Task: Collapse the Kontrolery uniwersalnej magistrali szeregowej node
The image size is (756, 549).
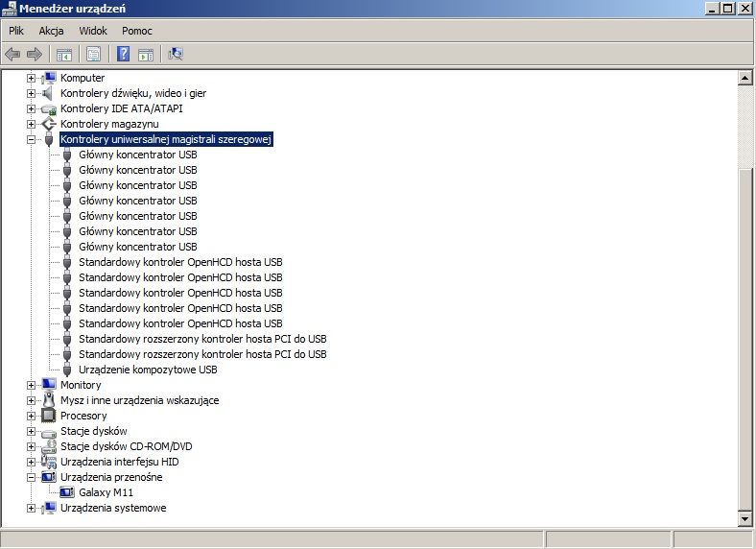Action: coord(32,139)
